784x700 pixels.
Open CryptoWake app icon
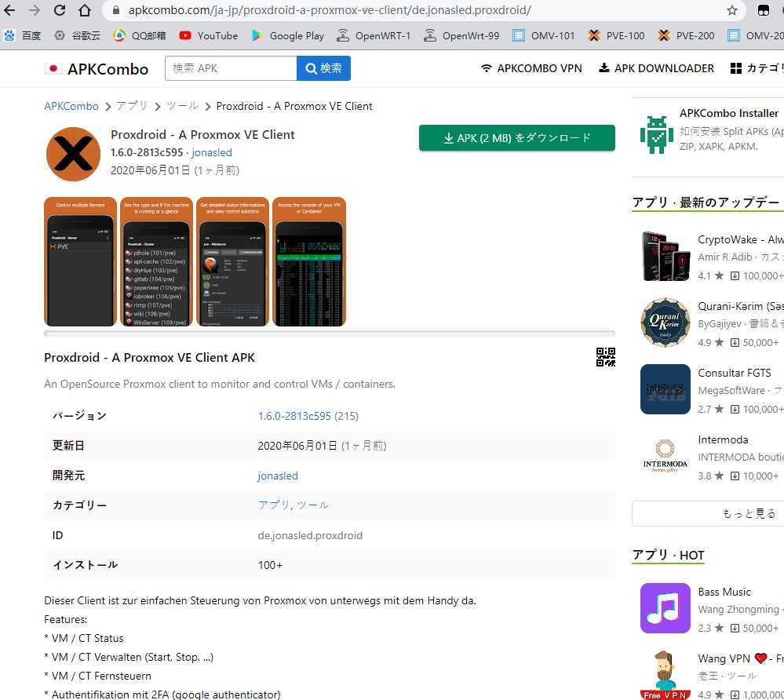tap(665, 256)
